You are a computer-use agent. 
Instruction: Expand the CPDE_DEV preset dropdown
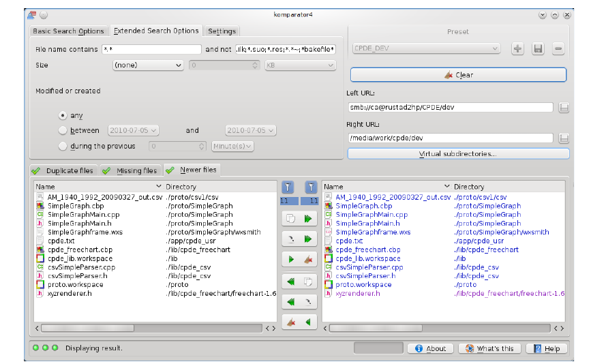(x=426, y=48)
